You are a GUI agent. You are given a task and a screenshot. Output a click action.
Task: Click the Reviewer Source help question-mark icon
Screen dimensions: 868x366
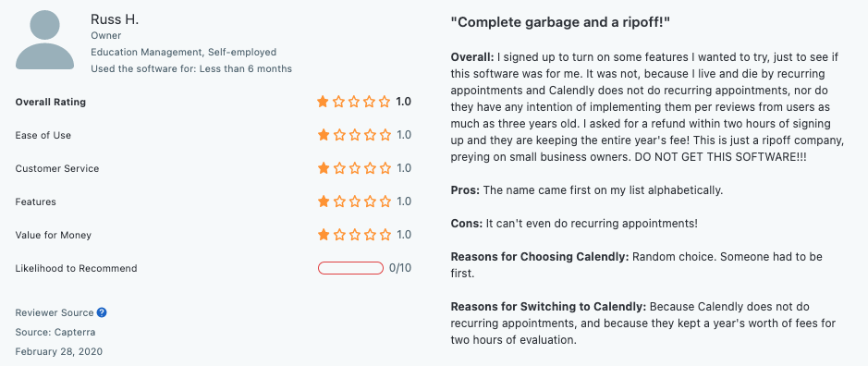point(102,312)
